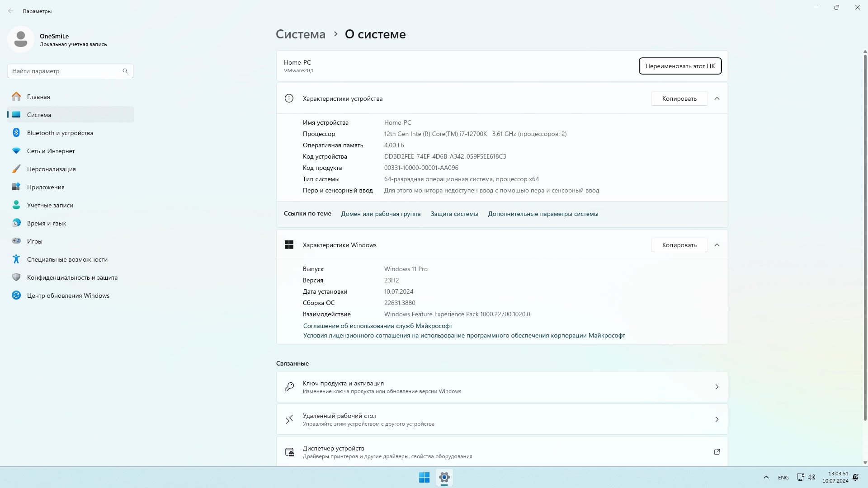Click the Найти параметр search field
Viewport: 868px width, 488px height.
[66, 71]
